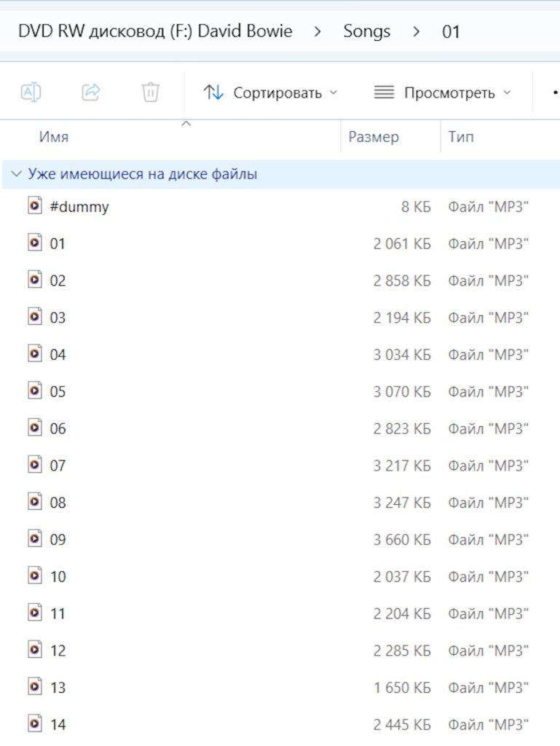Click the MP3 icon of file 02

coord(35,280)
